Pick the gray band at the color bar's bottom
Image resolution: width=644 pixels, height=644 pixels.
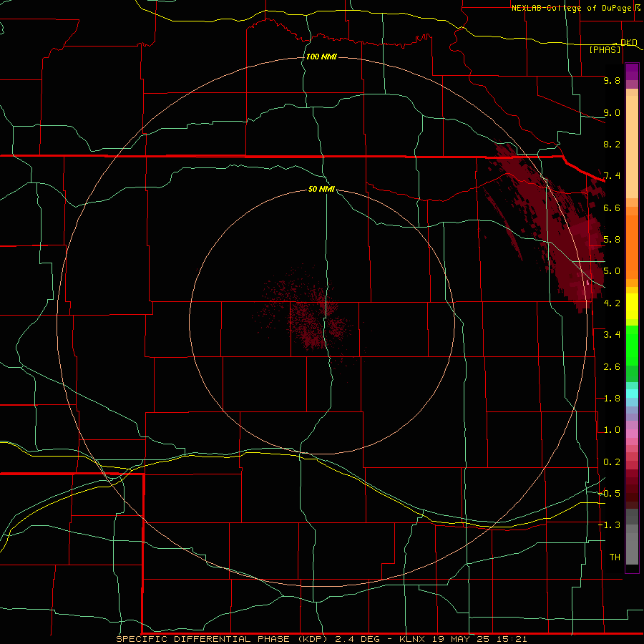[632, 548]
